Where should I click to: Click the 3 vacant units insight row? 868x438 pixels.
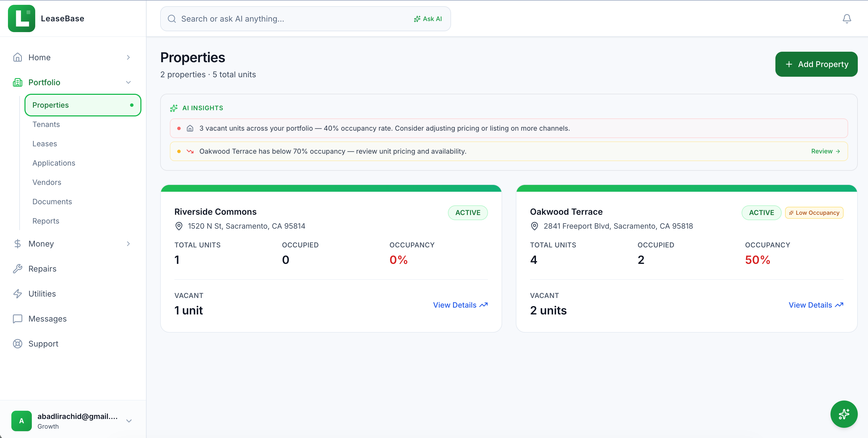(x=509, y=128)
